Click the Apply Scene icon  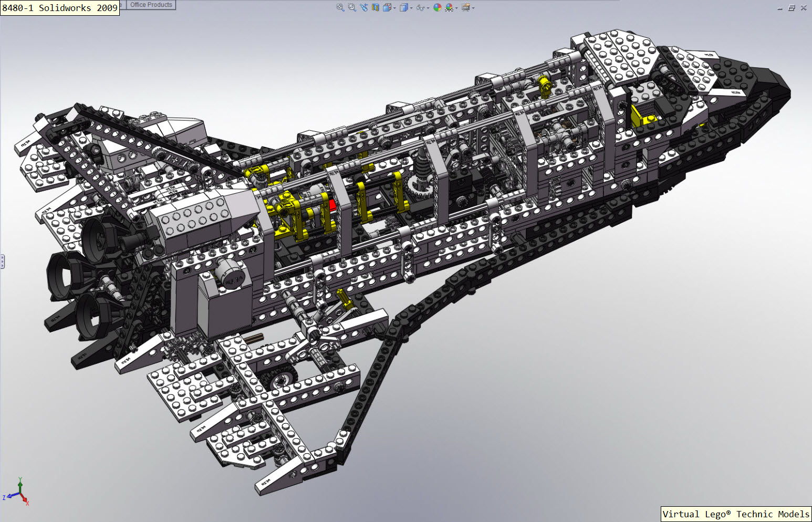click(x=449, y=7)
